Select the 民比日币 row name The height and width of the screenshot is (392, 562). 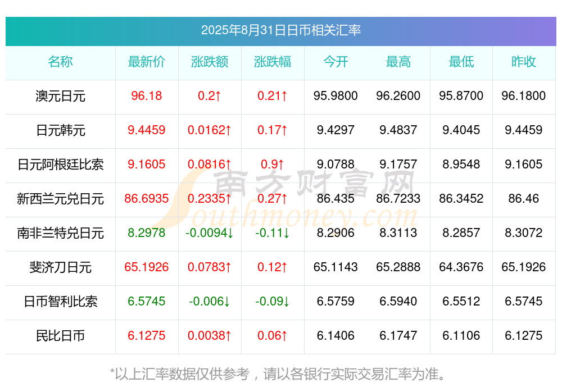click(x=60, y=336)
